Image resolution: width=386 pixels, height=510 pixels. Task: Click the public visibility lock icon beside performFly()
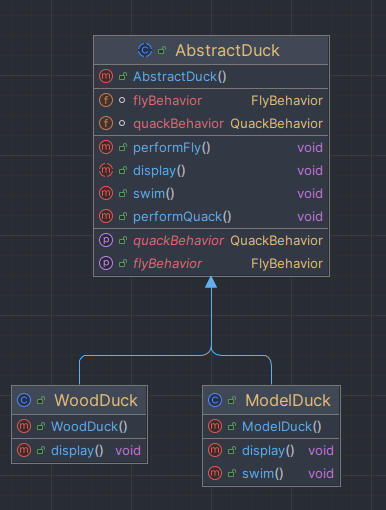point(123,148)
